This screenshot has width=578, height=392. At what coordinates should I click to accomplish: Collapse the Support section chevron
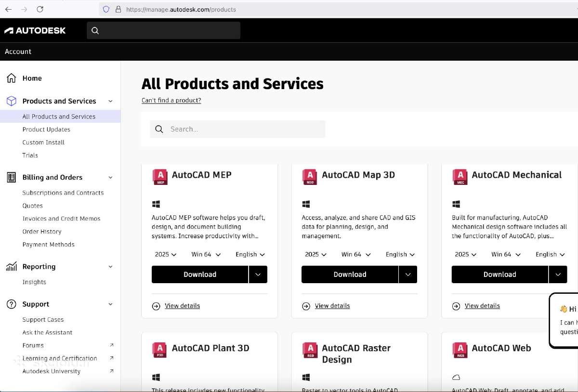(x=110, y=304)
